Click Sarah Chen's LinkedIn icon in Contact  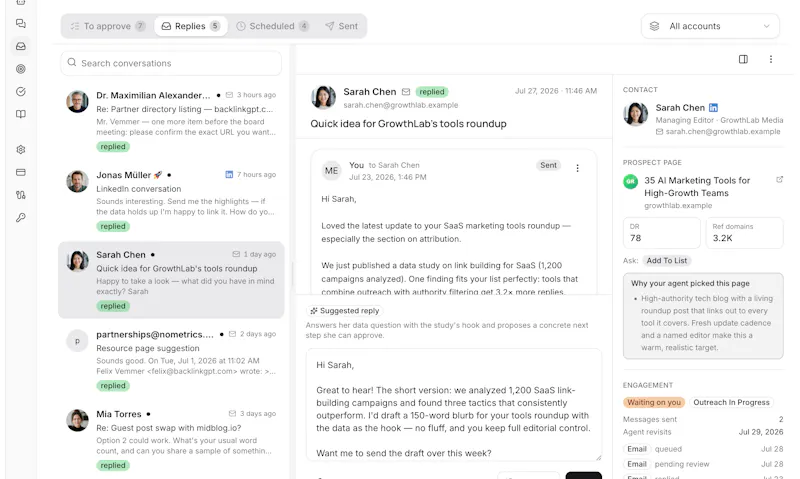(x=713, y=108)
